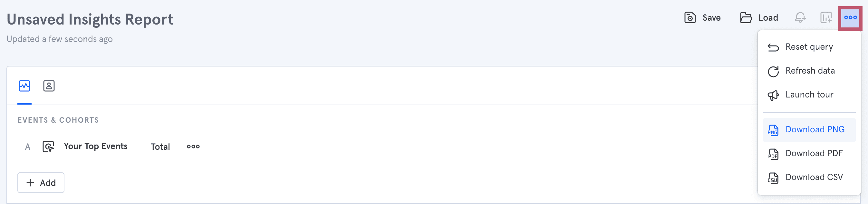This screenshot has width=868, height=204.
Task: Click the Add event button
Action: 41,183
